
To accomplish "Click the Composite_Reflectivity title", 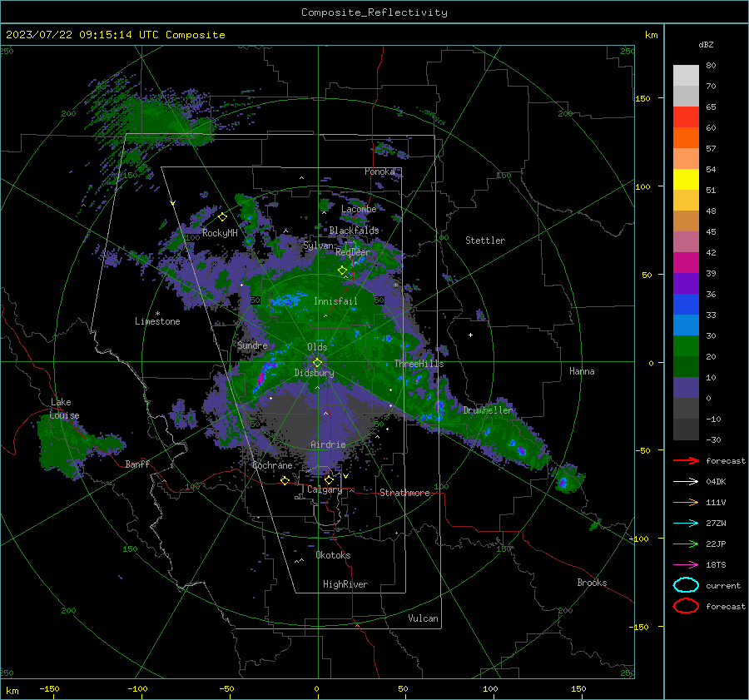I will tap(374, 12).
